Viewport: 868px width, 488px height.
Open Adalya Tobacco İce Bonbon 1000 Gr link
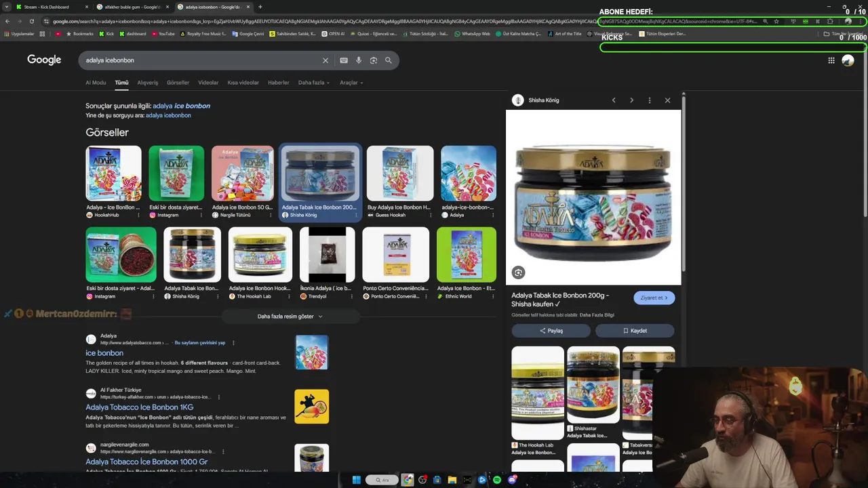[x=146, y=462]
